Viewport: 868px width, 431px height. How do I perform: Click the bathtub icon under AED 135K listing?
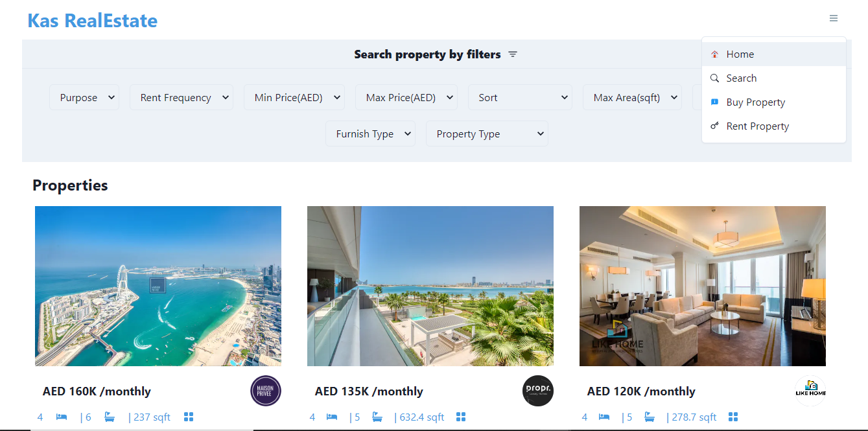coord(377,417)
